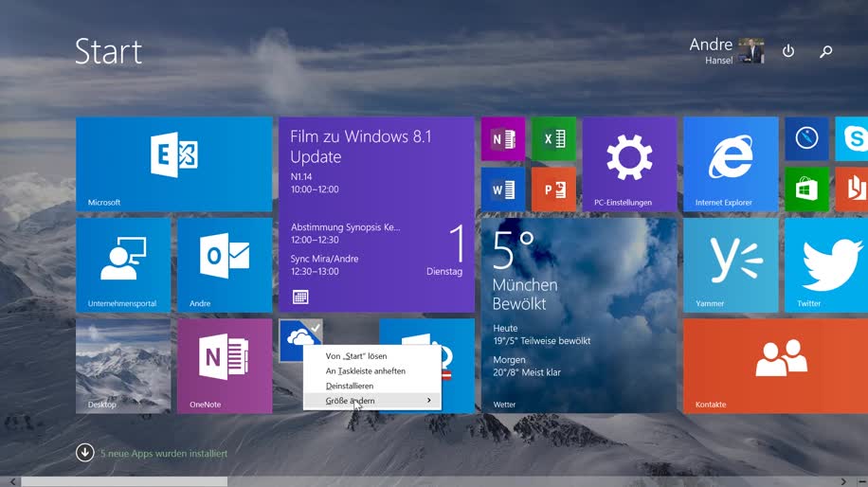Open PC-Einstellungen settings tile
The width and height of the screenshot is (868, 487).
click(629, 164)
